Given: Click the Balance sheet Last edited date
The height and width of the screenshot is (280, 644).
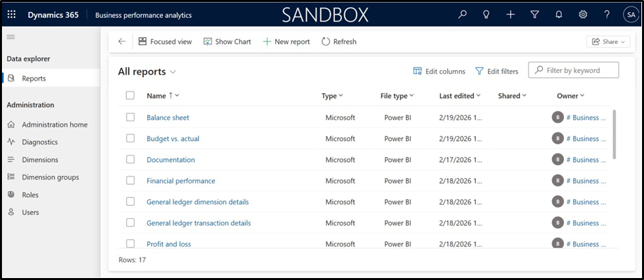Looking at the screenshot, I should [x=461, y=117].
